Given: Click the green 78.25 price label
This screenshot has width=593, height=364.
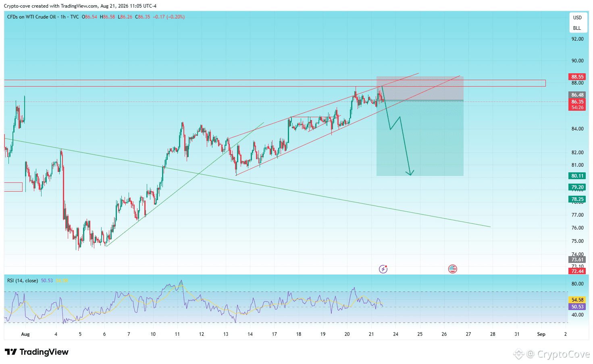Looking at the screenshot, I should (577, 199).
